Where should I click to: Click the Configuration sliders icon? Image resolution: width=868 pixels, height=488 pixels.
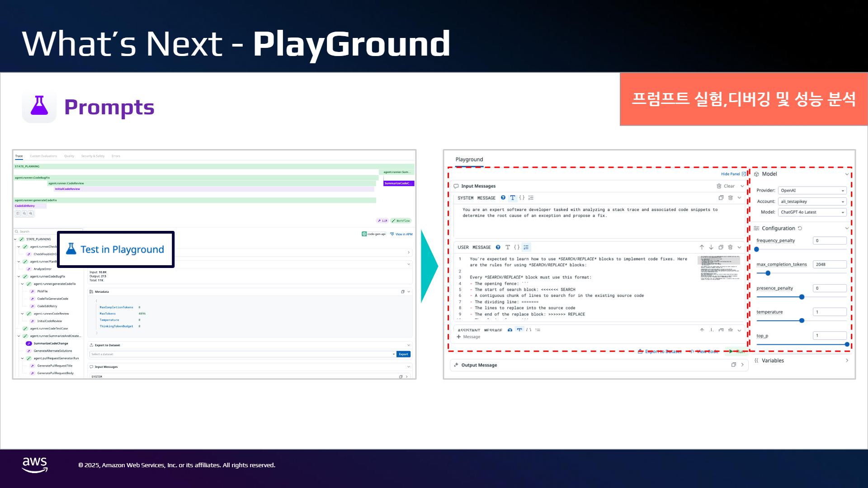(x=756, y=228)
